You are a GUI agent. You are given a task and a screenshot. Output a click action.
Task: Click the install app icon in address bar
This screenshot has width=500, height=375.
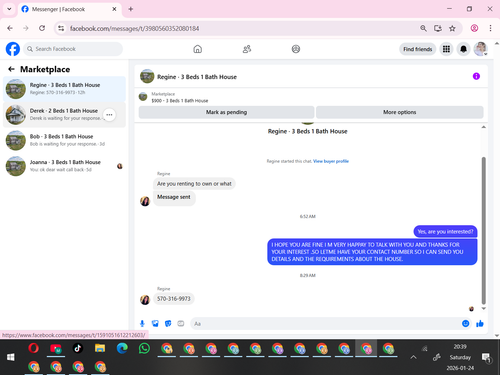click(438, 28)
